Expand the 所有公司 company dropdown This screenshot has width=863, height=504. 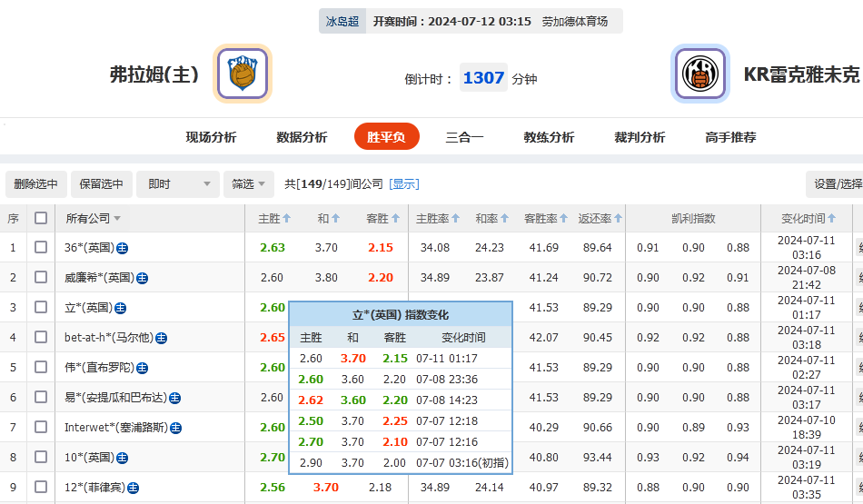94,218
